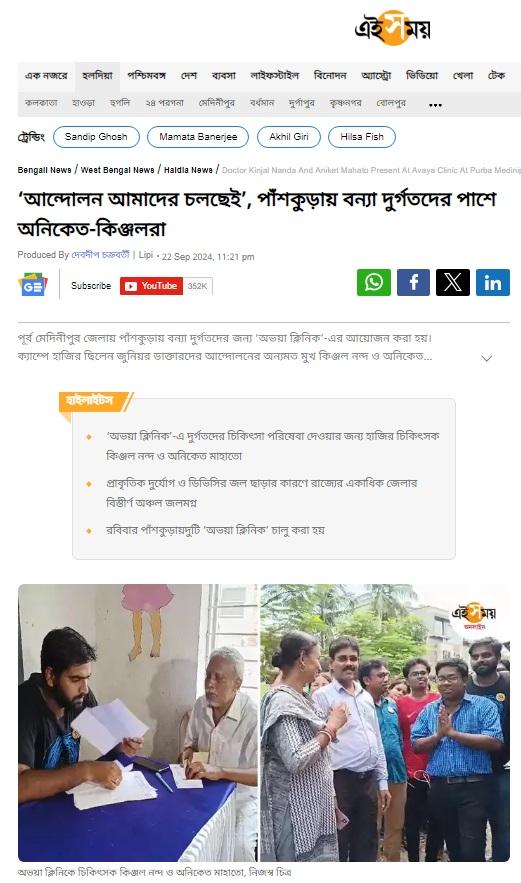This screenshot has width=521, height=883.
Task: Share article on LinkedIn
Action: [493, 283]
